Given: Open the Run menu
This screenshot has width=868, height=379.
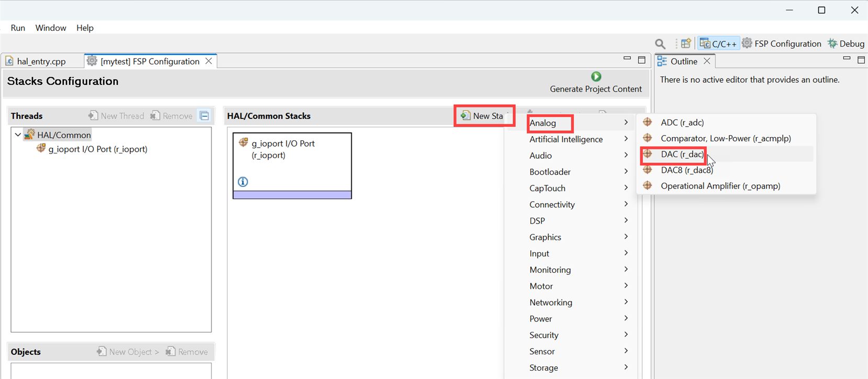Looking at the screenshot, I should pos(18,28).
